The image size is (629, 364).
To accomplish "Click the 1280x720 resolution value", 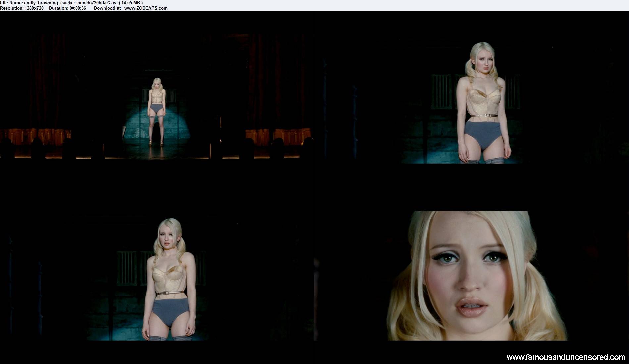I will coord(34,8).
